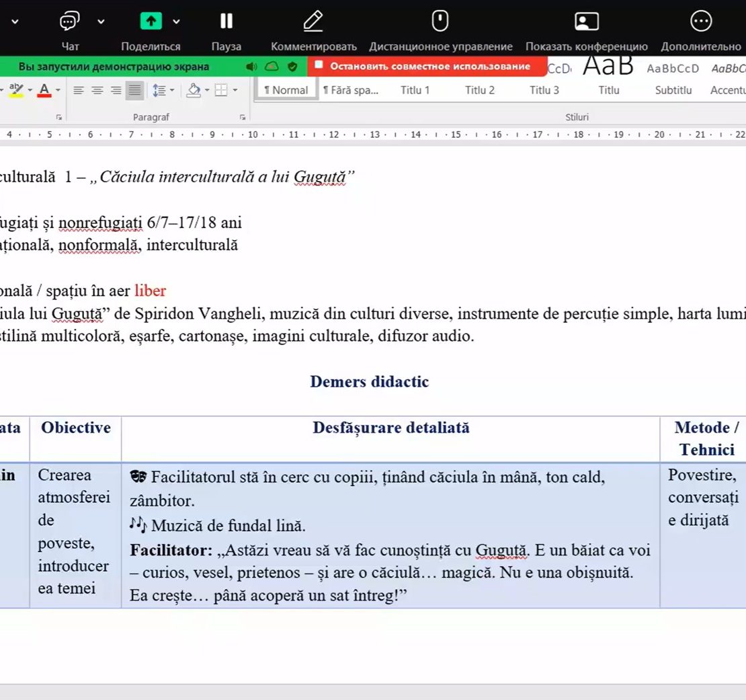This screenshot has height=700, width=746.
Task: Toggle justify text alignment
Action: 135,90
